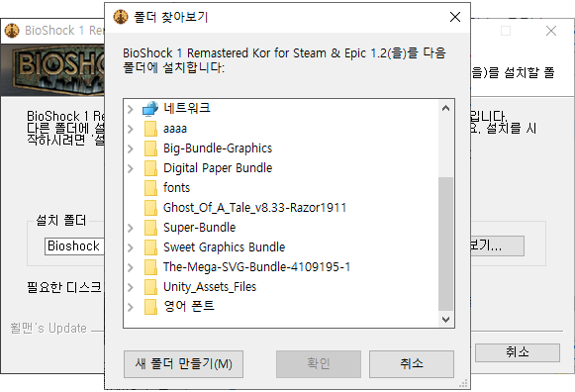Screen dimensions: 575x392
Task: Select Ghost_Of_A_Tale_v8.33-Razor1911 folder name
Action: 255,208
